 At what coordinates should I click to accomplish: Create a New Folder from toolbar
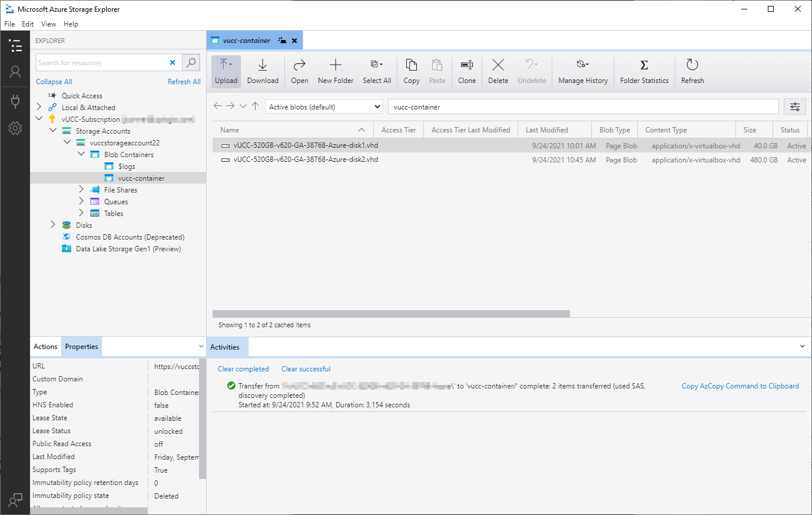point(336,71)
